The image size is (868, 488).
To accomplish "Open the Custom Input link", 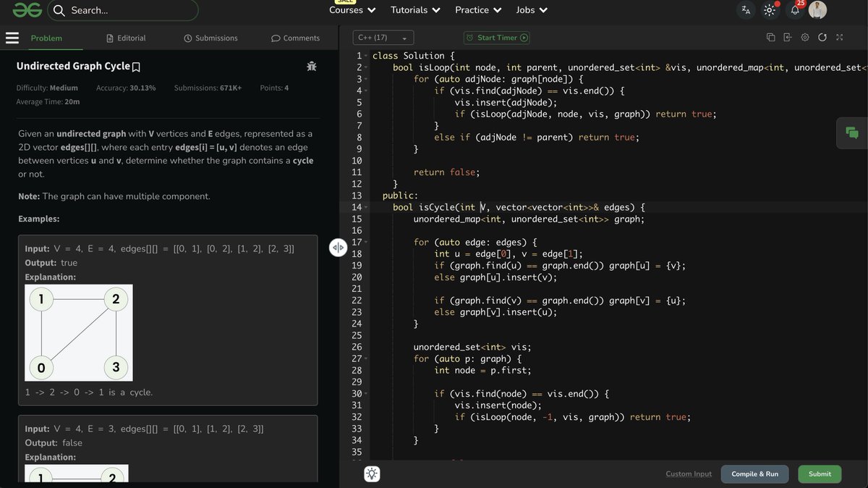I will point(689,474).
